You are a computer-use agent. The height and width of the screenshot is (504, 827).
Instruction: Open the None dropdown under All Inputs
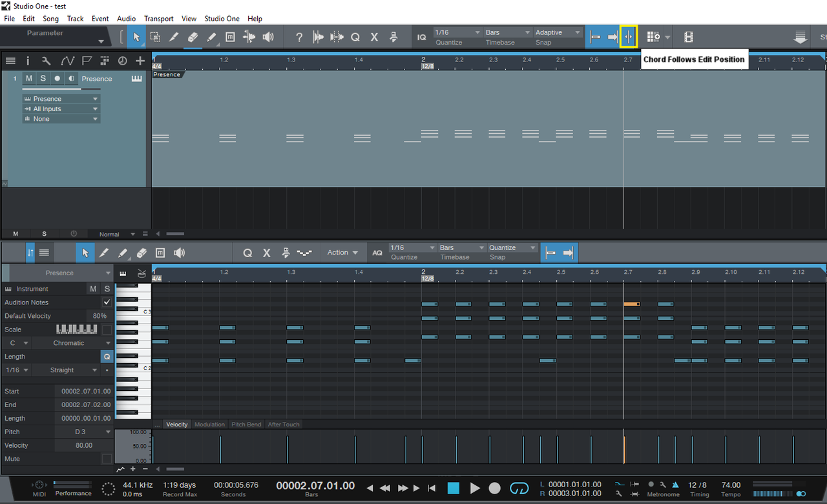(61, 119)
